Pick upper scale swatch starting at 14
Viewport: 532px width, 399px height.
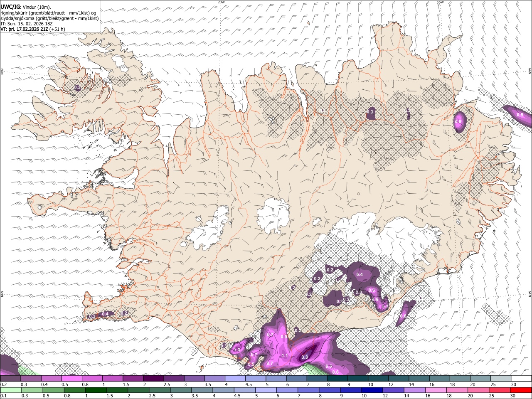pyautogui.click(x=419, y=379)
